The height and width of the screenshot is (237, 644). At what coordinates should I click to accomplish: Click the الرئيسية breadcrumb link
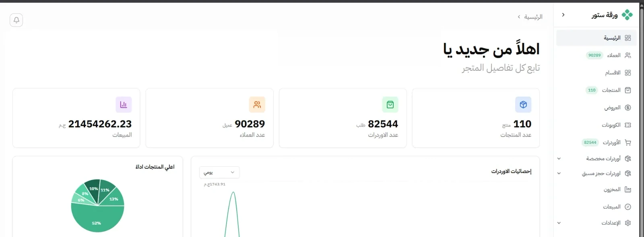click(x=533, y=17)
